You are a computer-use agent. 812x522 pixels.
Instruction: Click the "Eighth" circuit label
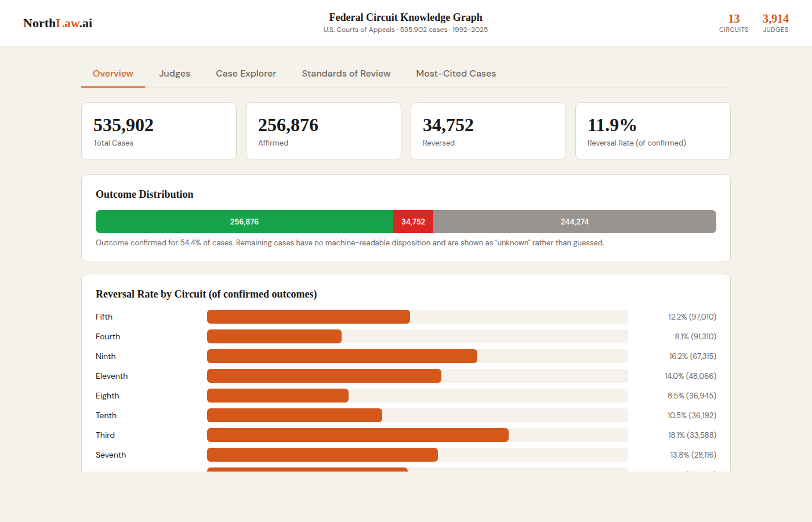click(x=107, y=396)
